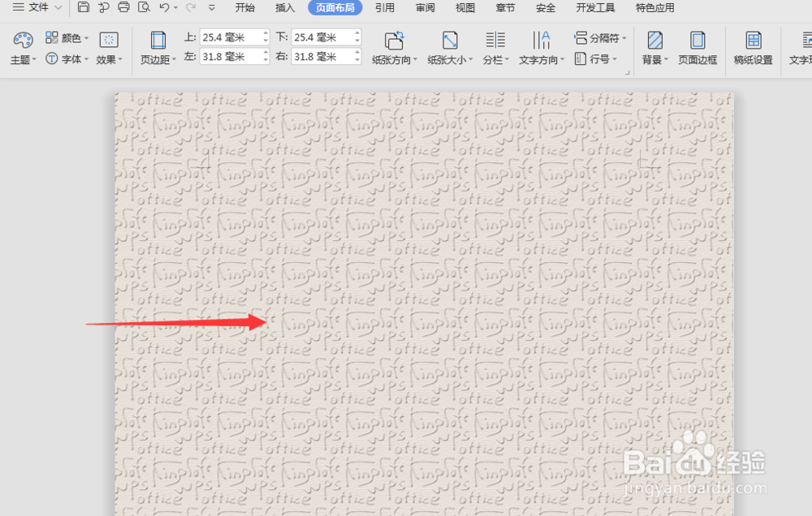This screenshot has height=516, width=812.
Task: Switch to the 插入 tab
Action: (285, 8)
